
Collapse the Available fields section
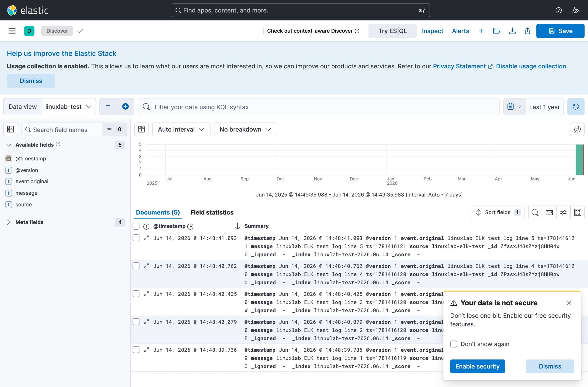[x=9, y=145]
